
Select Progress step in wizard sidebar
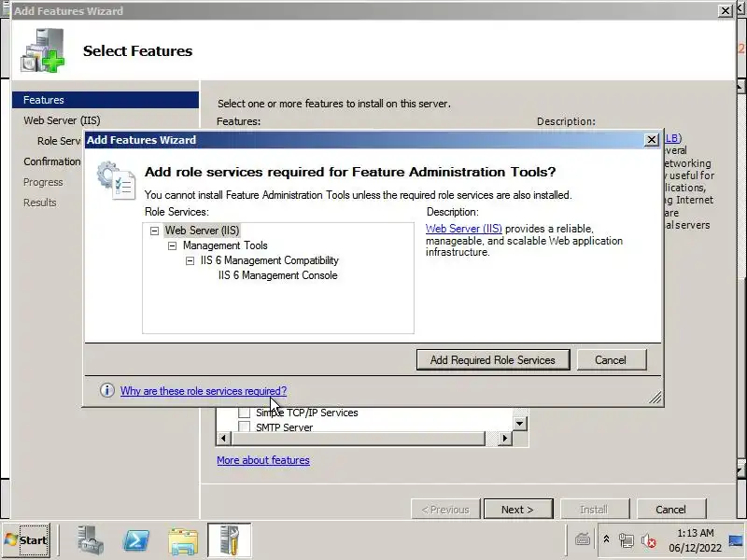tap(43, 182)
